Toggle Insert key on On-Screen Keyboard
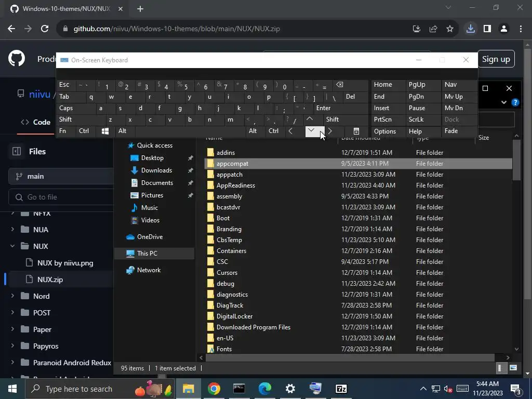The width and height of the screenshot is (532, 399). [x=388, y=108]
